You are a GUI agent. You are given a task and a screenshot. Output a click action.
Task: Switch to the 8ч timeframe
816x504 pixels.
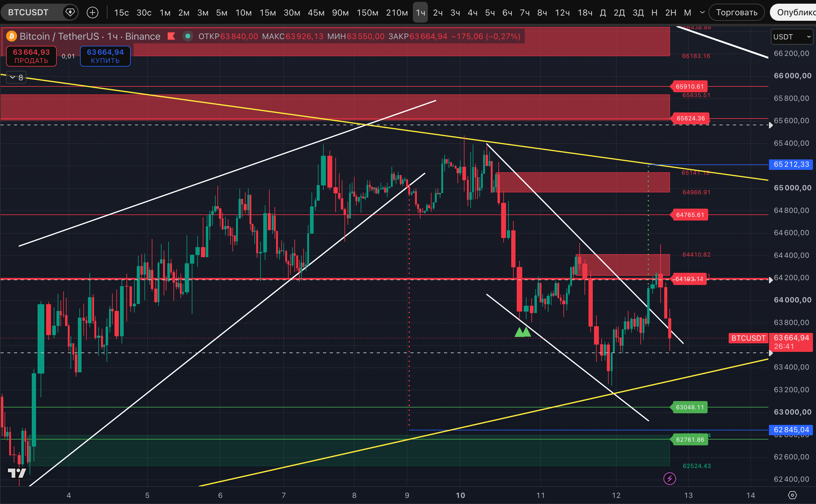[542, 13]
